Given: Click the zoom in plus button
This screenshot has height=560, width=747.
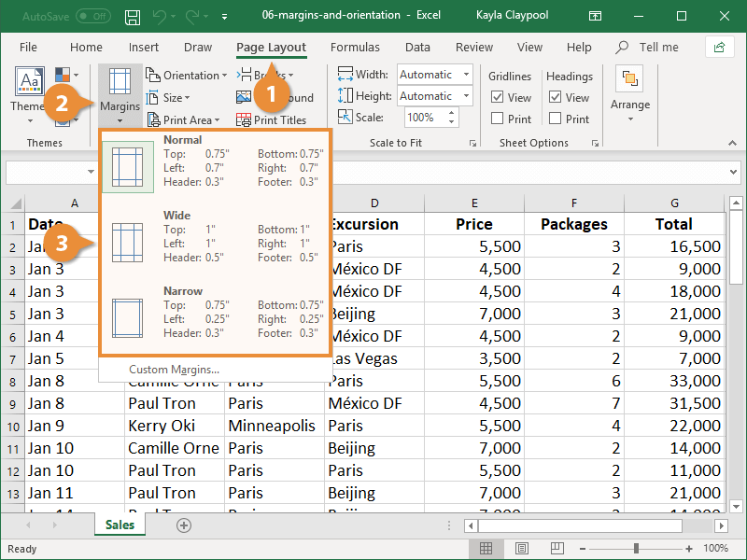Looking at the screenshot, I should pyautogui.click(x=689, y=549).
